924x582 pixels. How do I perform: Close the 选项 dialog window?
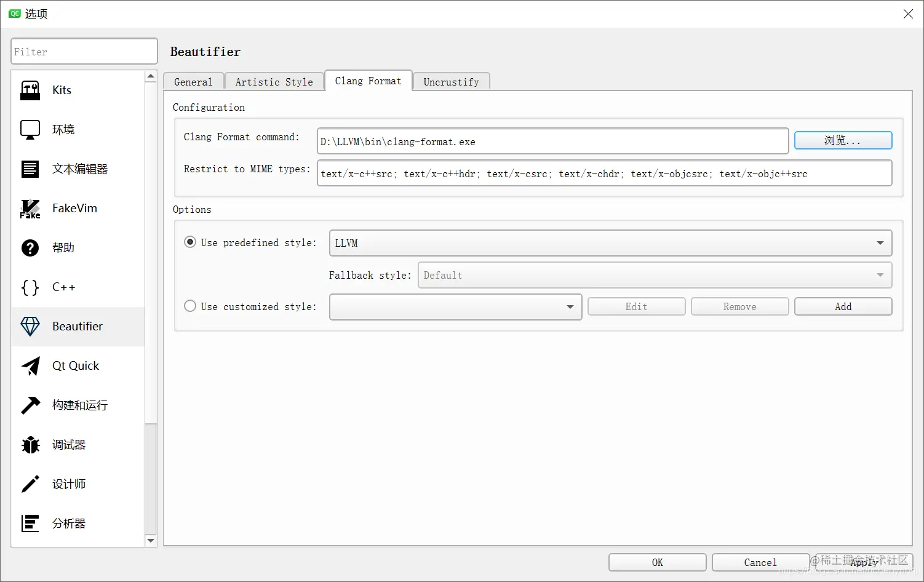[x=908, y=14]
